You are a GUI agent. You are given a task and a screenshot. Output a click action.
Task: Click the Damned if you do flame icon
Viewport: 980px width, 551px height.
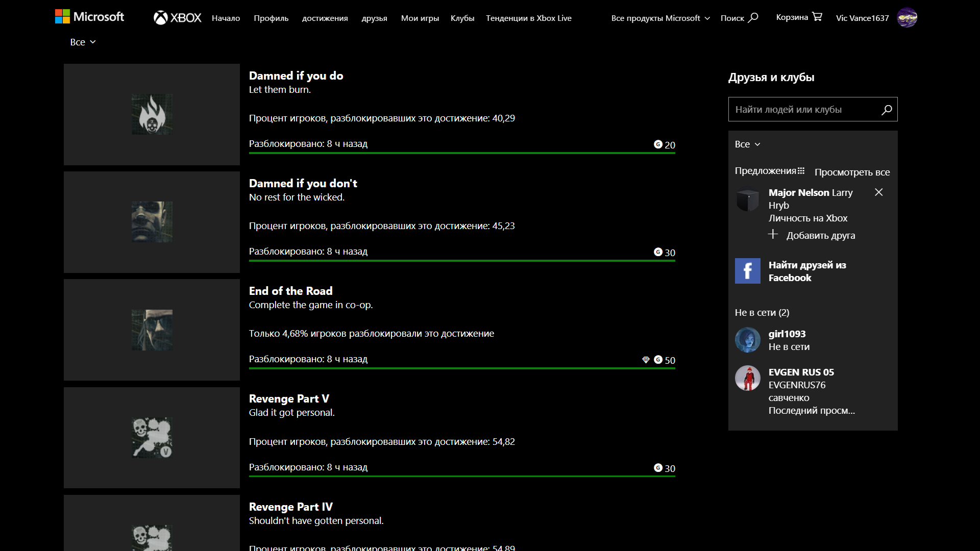coord(152,114)
